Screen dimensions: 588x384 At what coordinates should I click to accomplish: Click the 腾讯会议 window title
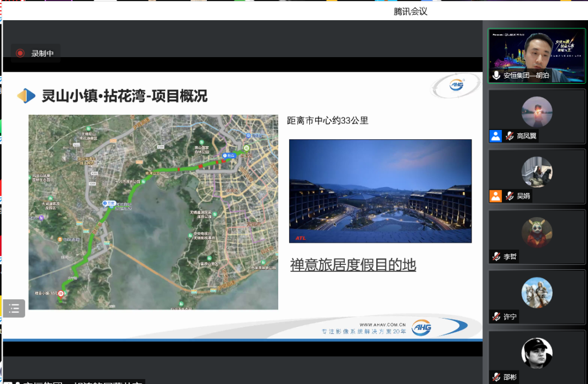click(x=411, y=11)
